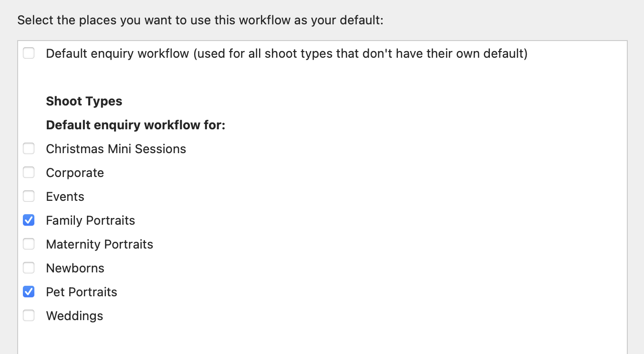Click the Weddings label text
Image resolution: width=644 pixels, height=354 pixels.
[74, 316]
